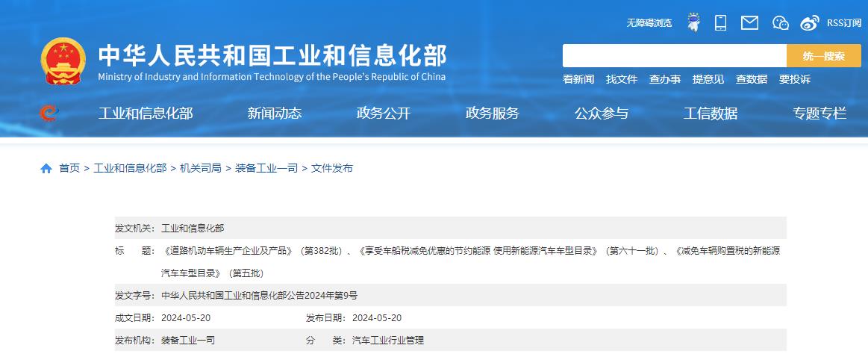Open the 新闻动态 navigation menu
Image resolution: width=868 pixels, height=354 pixels.
click(275, 114)
